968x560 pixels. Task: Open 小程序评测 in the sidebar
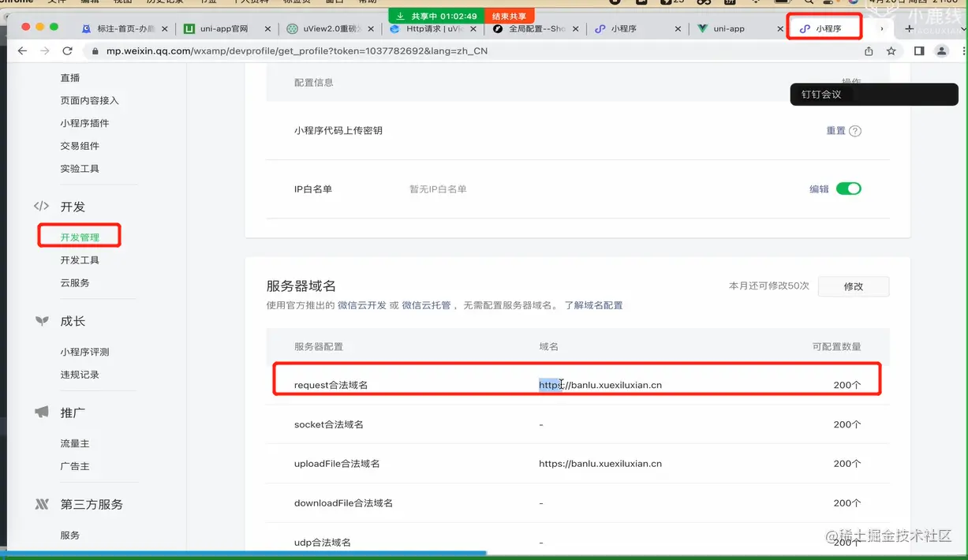pos(84,352)
